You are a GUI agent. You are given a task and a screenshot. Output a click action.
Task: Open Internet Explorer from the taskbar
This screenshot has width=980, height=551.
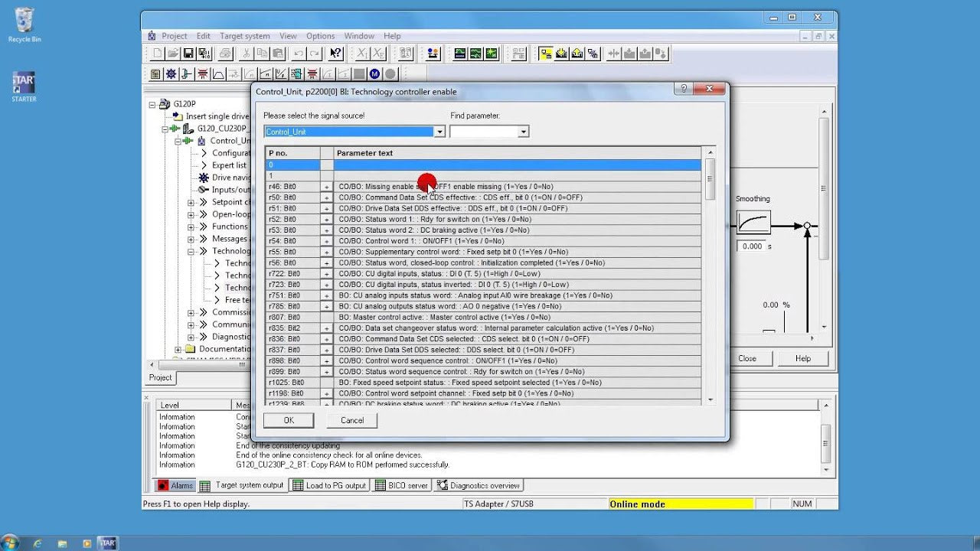coord(38,543)
